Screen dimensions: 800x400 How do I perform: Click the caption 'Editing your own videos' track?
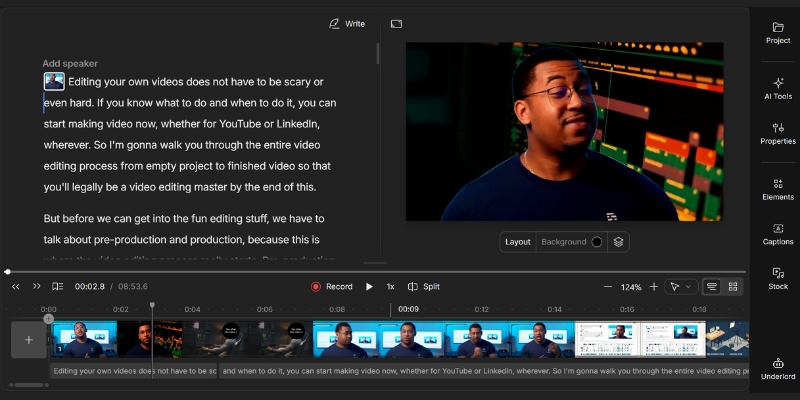134,371
